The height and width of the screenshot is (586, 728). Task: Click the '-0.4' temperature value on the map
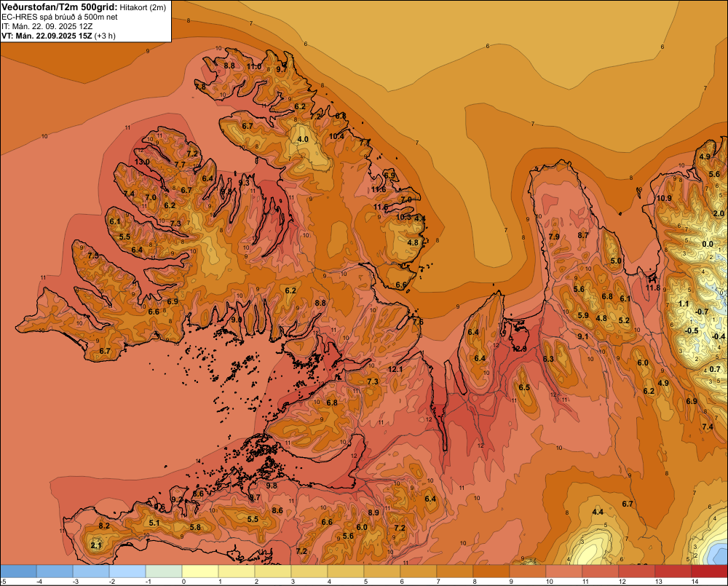click(718, 336)
